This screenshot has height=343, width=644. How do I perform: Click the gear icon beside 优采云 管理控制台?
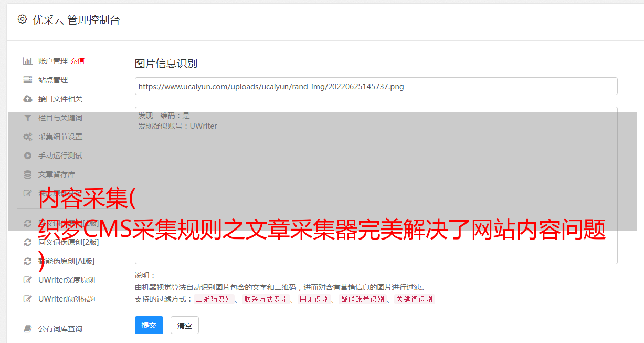pos(22,19)
